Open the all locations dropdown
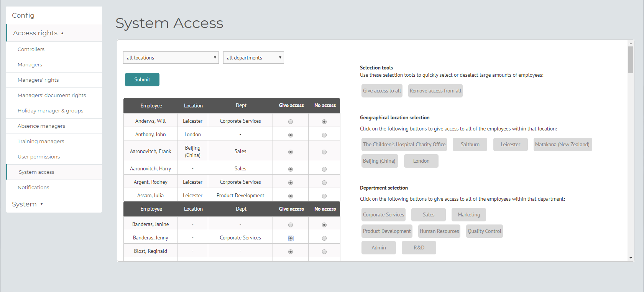644x292 pixels. tap(171, 58)
